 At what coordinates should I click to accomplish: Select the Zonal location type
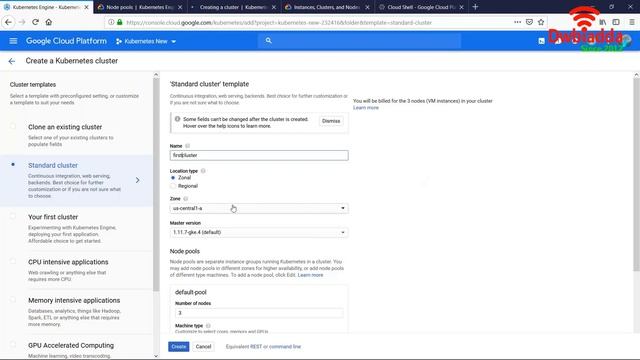tap(173, 178)
